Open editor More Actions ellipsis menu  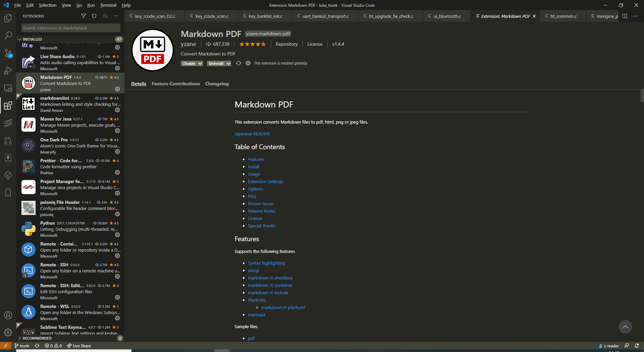(x=635, y=16)
